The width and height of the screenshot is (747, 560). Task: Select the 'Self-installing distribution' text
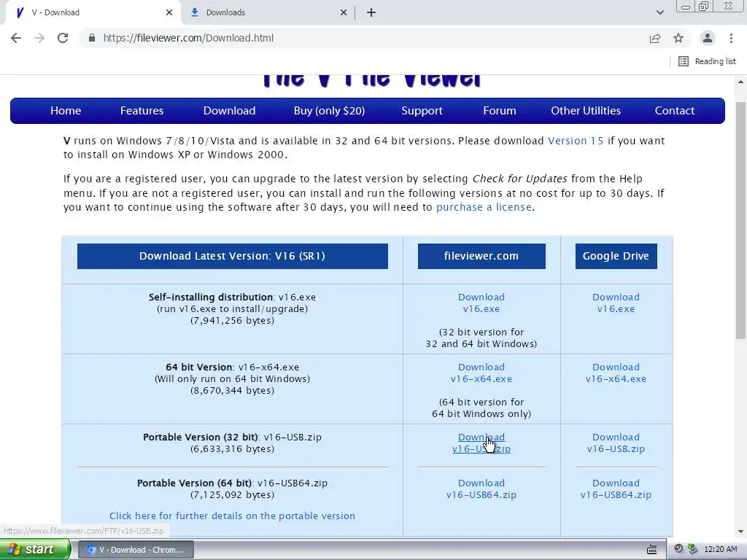[x=211, y=297]
